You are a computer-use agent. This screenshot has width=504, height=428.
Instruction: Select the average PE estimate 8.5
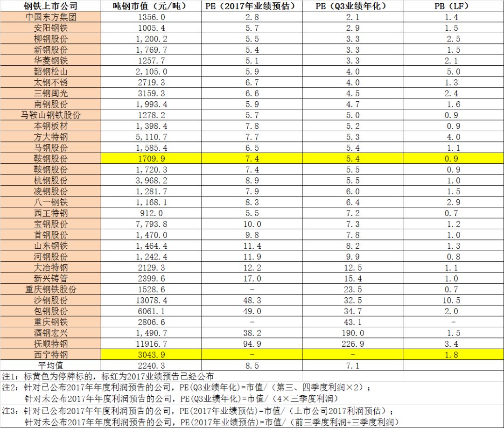tap(252, 366)
